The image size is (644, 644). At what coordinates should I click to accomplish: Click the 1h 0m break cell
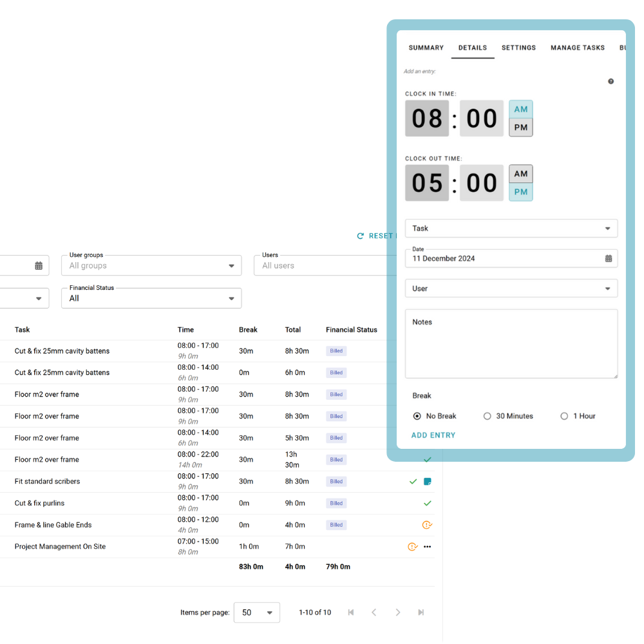coord(249,547)
